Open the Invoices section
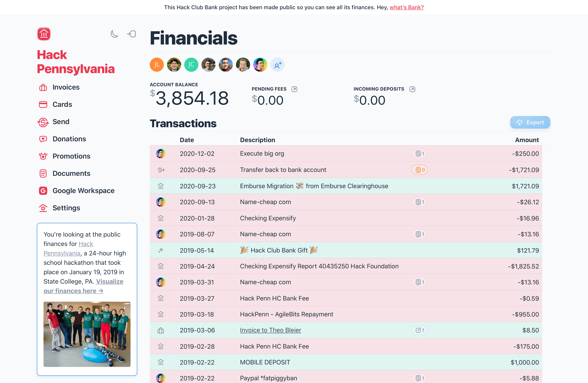 66,87
